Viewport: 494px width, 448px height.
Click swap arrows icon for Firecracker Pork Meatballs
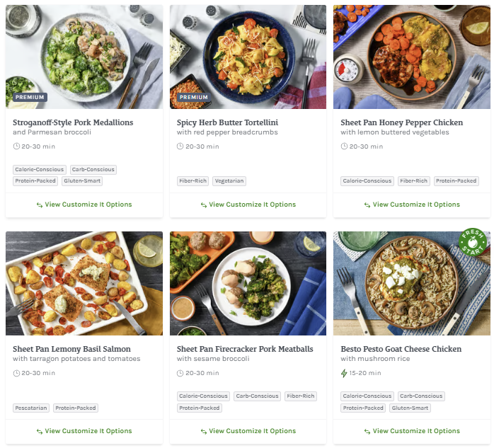point(204,431)
